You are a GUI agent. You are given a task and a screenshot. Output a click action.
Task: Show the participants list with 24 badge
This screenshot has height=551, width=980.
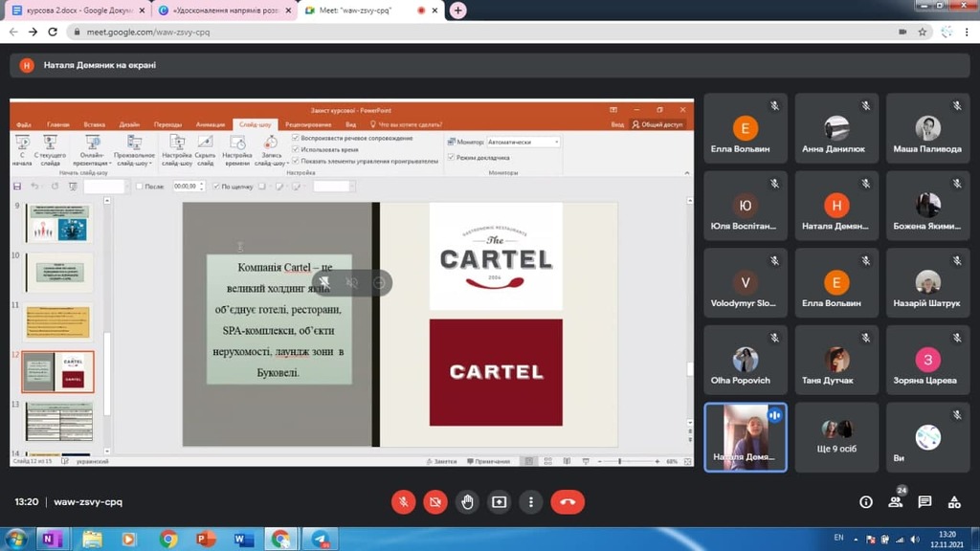[896, 501]
